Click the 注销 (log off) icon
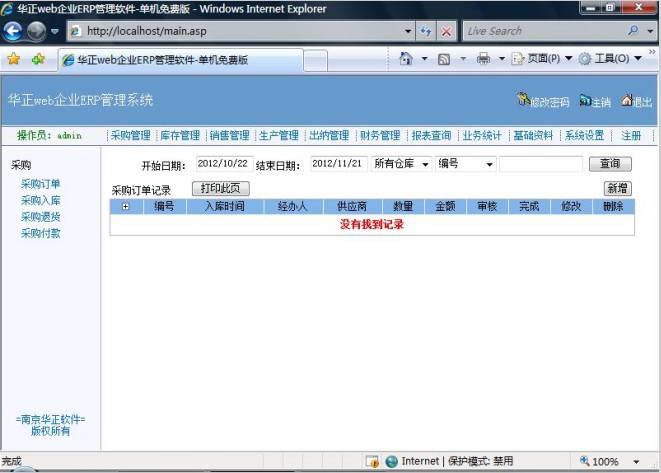Viewport: 661px width, 473px height. tap(584, 101)
